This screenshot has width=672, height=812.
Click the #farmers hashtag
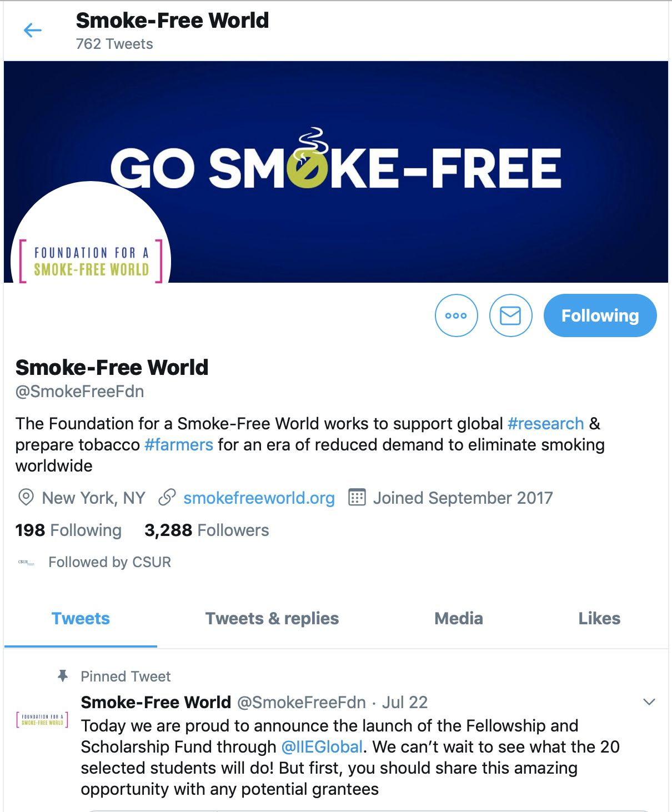[179, 445]
